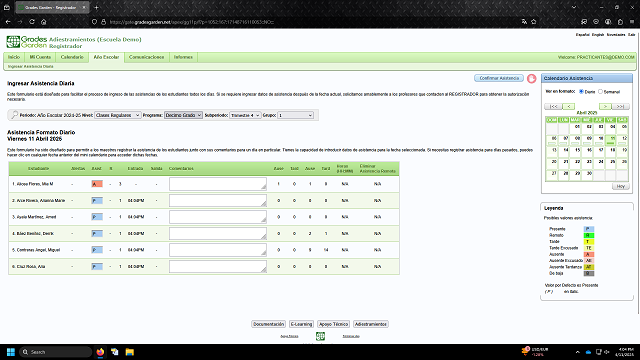Go back with the browser back arrow
Image resolution: width=640 pixels, height=360 pixels.
point(8,22)
